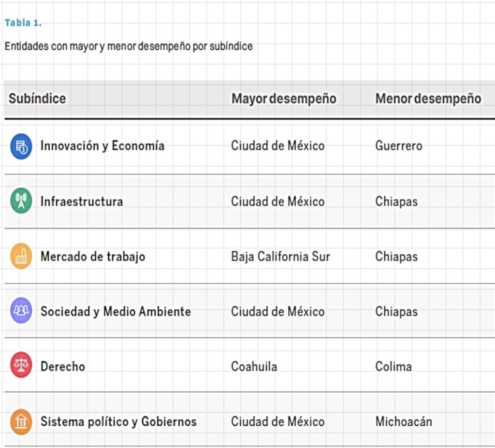Click the orange Sistema político building icon
Screen dimensions: 495x448
tap(21, 421)
